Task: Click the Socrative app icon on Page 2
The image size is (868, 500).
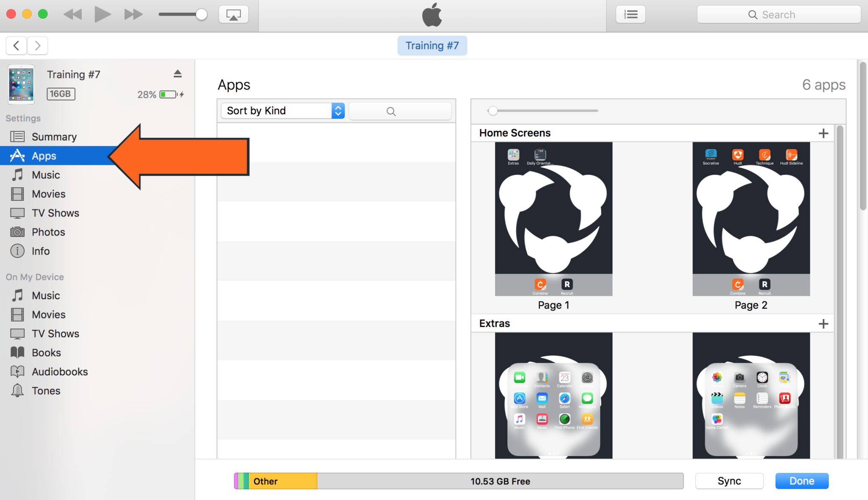Action: coord(711,155)
